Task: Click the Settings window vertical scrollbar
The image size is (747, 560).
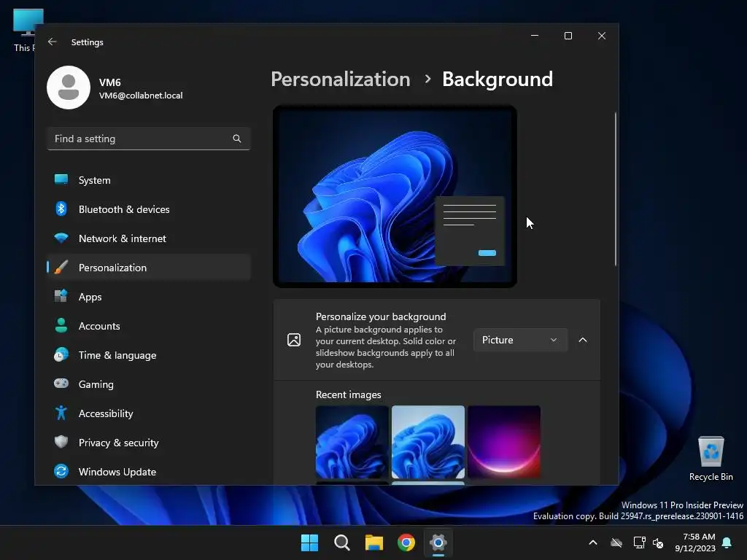Action: point(616,189)
